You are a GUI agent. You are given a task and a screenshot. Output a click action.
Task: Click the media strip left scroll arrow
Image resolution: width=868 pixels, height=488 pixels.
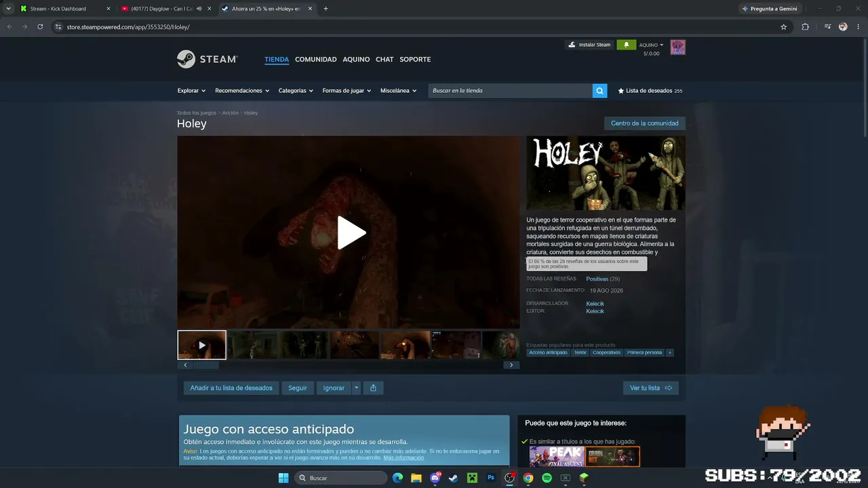pos(185,365)
